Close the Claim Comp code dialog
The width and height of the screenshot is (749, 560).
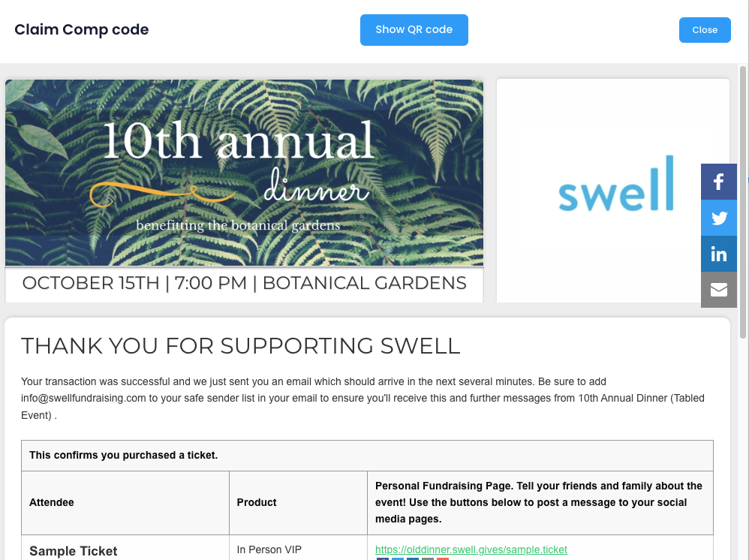pyautogui.click(x=705, y=30)
